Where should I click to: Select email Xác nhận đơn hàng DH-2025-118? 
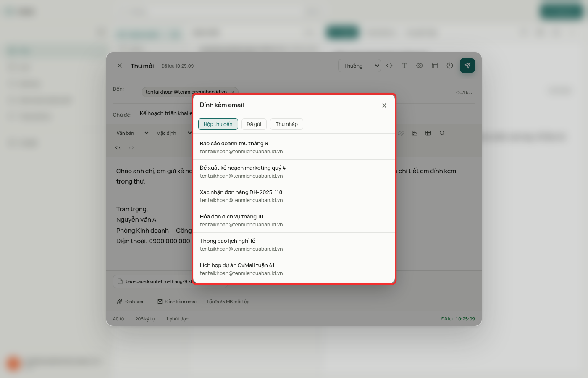294,196
